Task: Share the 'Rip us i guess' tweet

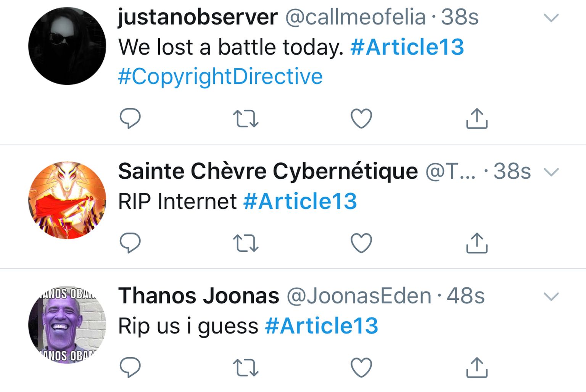Action: coord(477,368)
